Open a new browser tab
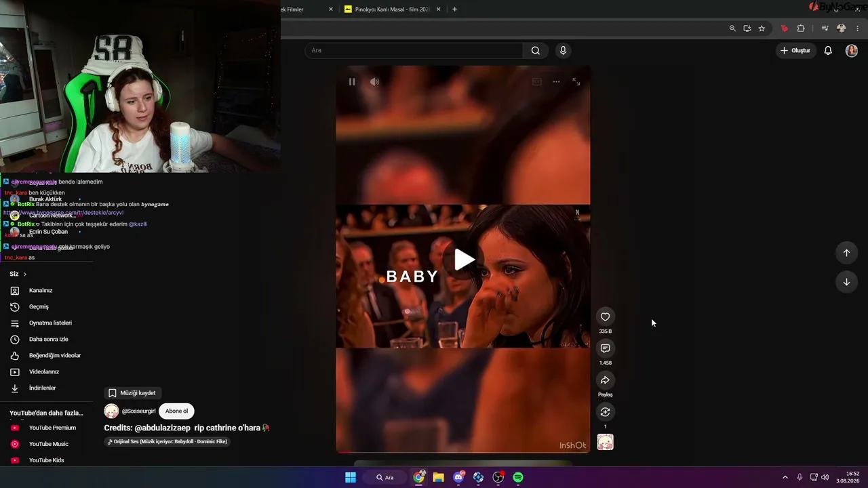The width and height of the screenshot is (868, 488). point(454,9)
